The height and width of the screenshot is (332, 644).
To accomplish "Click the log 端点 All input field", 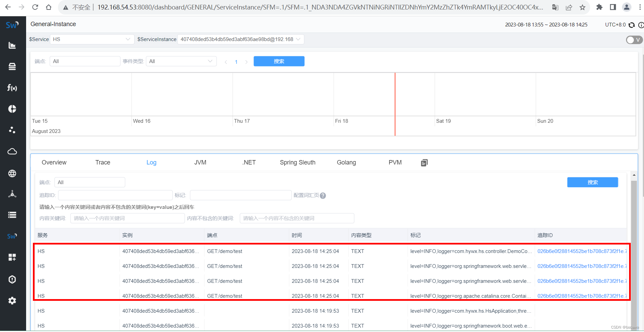I will click(89, 182).
